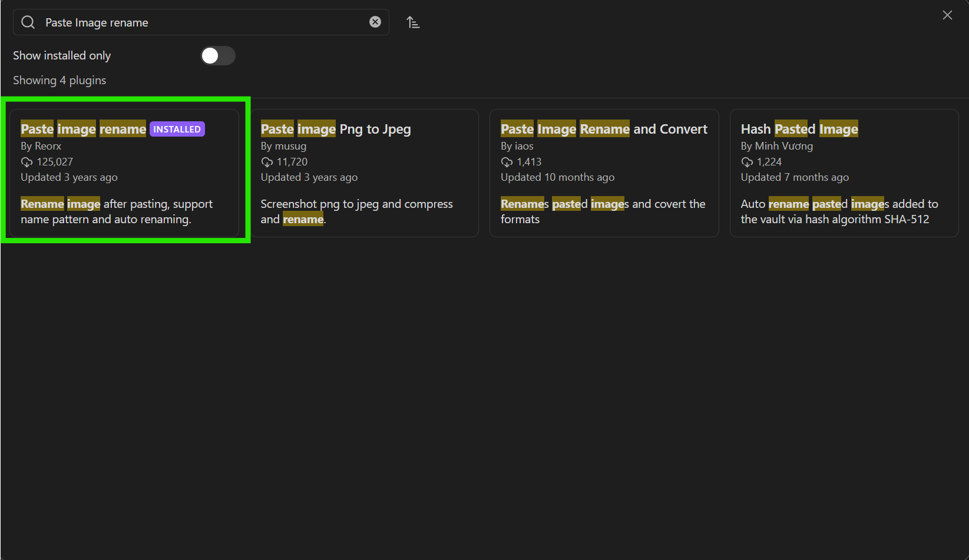Click download icon beside 11,720
The height and width of the screenshot is (560, 969).
[x=267, y=162]
